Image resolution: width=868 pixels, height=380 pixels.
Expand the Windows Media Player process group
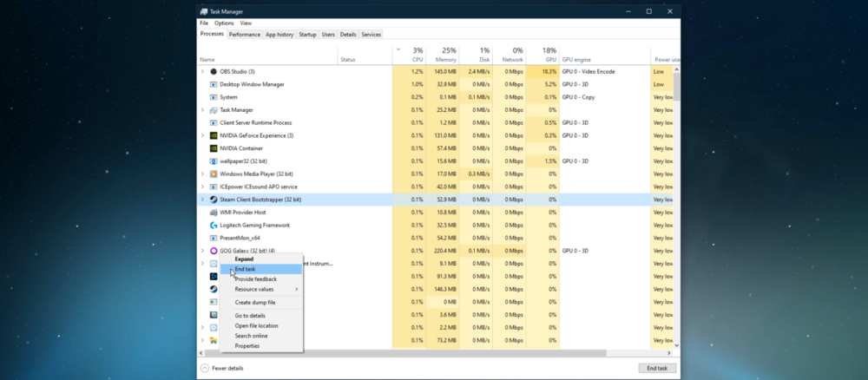[203, 174]
